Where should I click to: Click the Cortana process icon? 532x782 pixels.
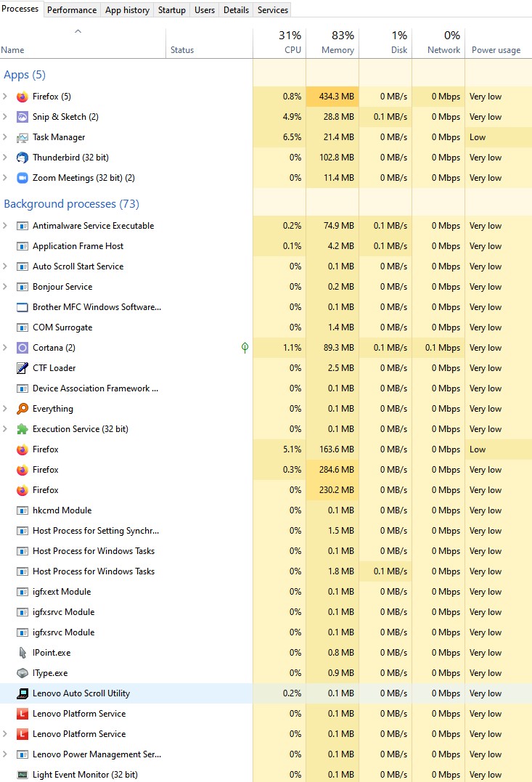[22, 348]
